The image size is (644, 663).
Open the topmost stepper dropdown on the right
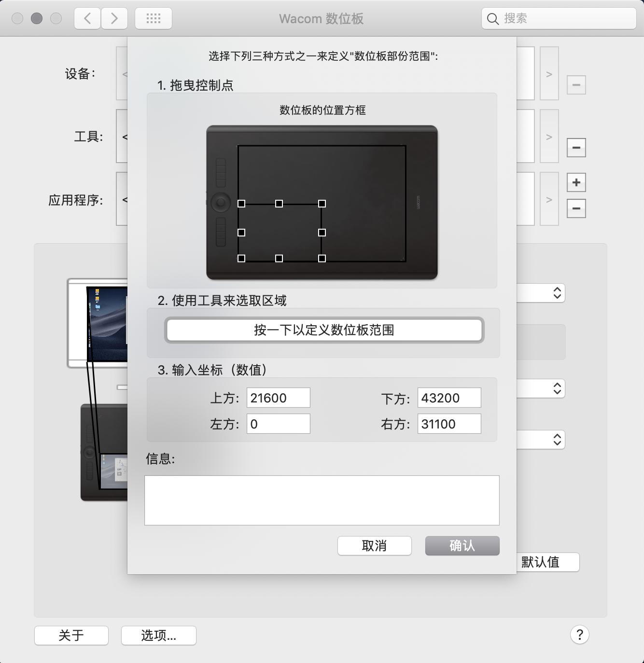[x=556, y=292]
